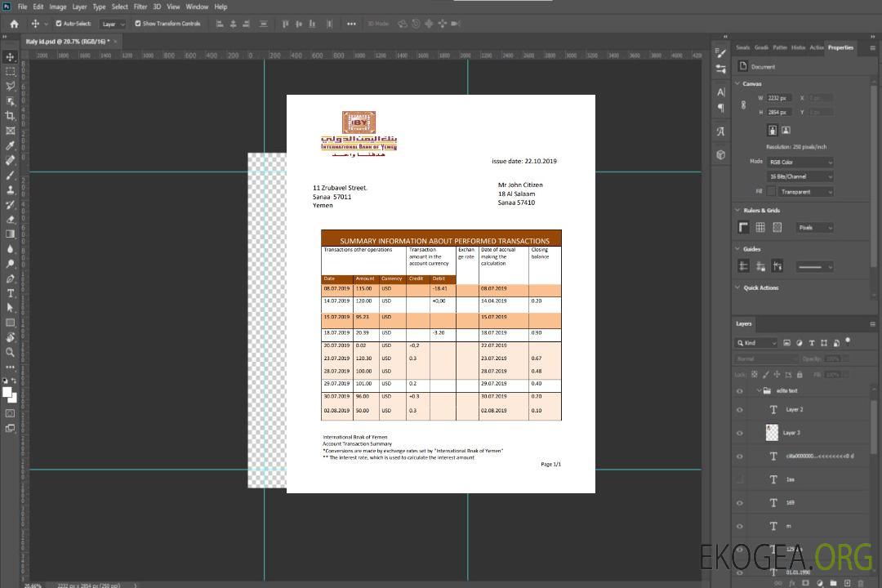Hide Layer 2 using its eye icon
This screenshot has width=882, height=588.
[740, 410]
